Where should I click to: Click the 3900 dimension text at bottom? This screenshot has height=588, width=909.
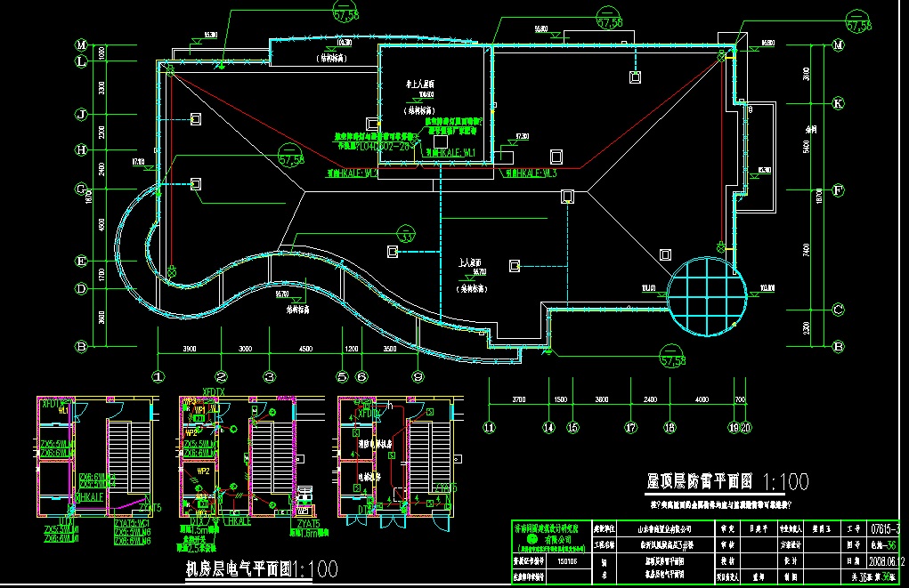click(189, 350)
